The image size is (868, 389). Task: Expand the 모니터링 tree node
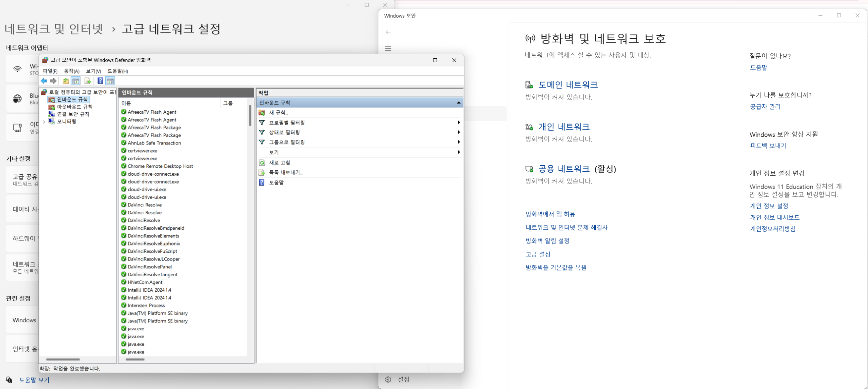pos(44,122)
